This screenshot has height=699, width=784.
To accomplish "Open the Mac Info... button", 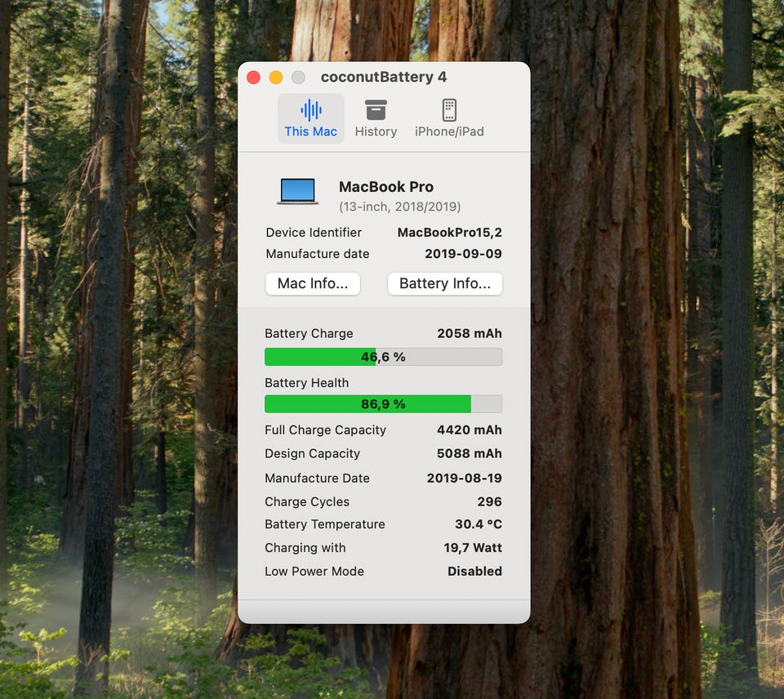I will point(313,283).
